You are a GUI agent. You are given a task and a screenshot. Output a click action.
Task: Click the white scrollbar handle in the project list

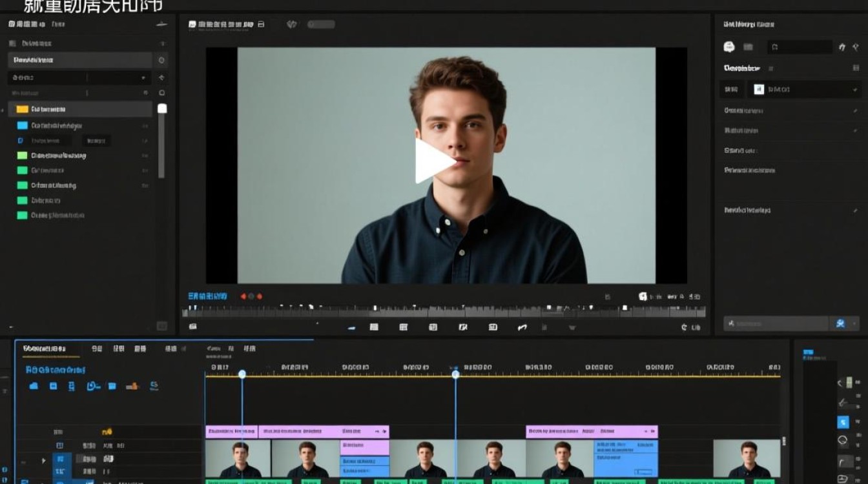[162, 108]
